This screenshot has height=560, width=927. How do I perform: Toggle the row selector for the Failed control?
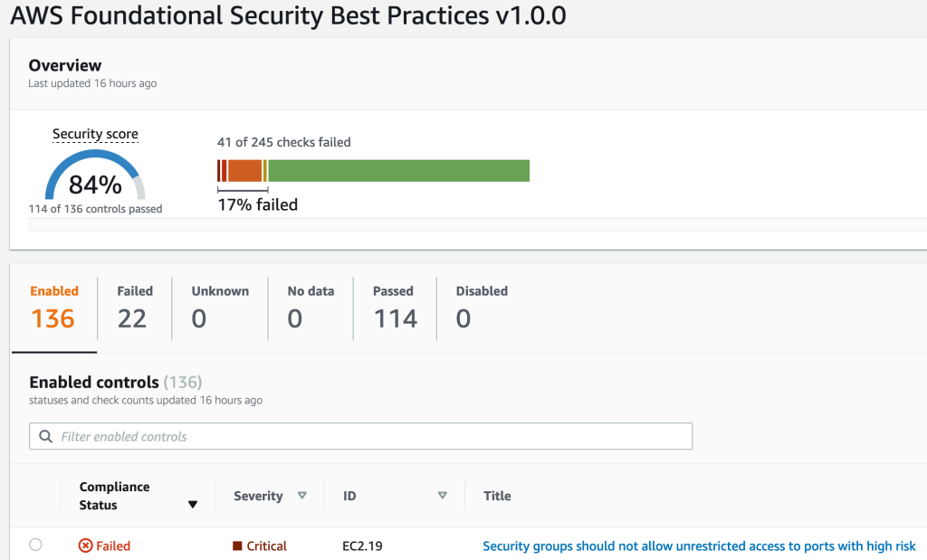(x=35, y=544)
